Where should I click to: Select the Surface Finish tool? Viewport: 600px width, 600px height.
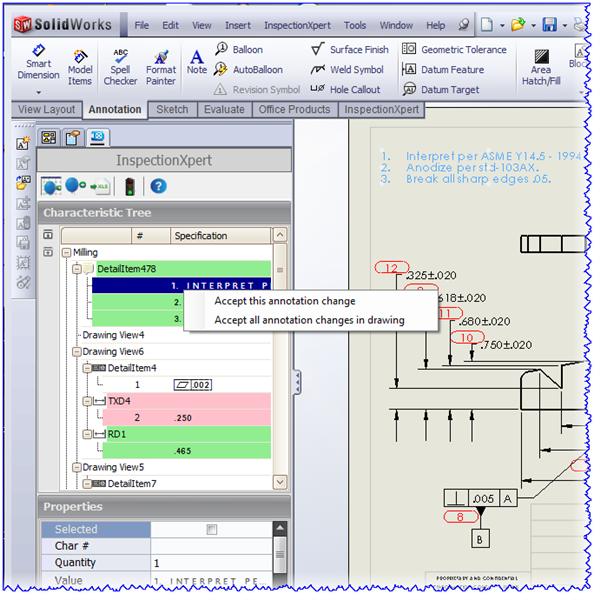coord(350,49)
